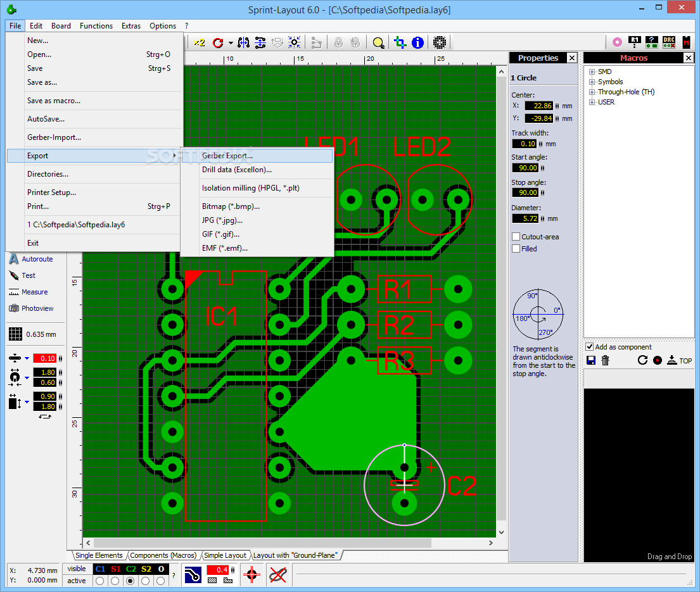Image resolution: width=700 pixels, height=592 pixels.
Task: Click the pink ring properties panel icon
Action: 617,42
